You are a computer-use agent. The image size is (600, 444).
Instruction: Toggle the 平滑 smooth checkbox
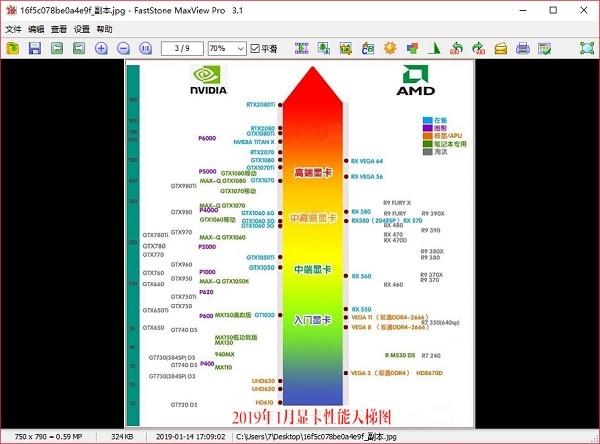point(256,48)
